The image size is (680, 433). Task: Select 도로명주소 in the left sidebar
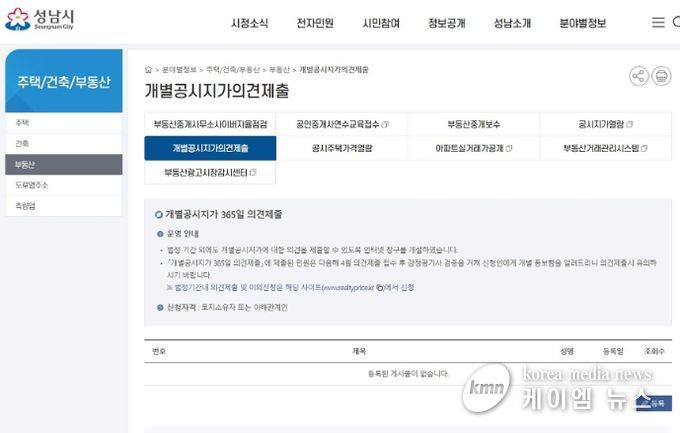tap(64, 185)
